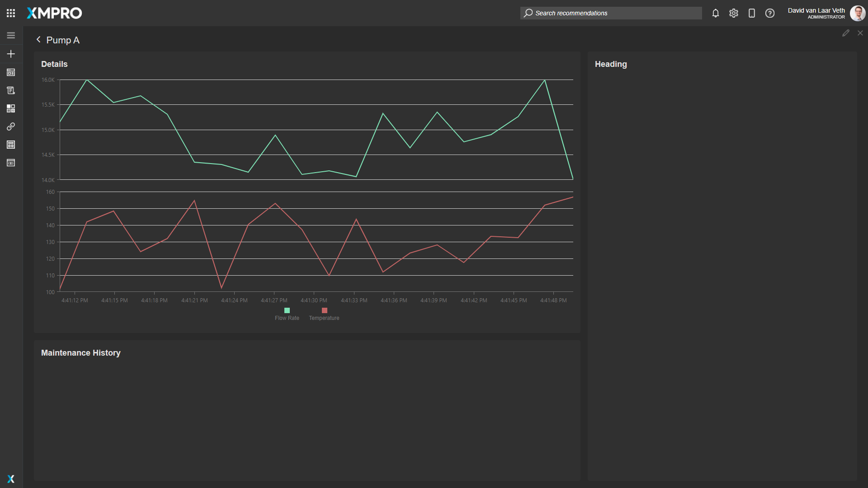868x488 pixels.
Task: Open the chain-link connections icon
Action: pyautogui.click(x=11, y=127)
